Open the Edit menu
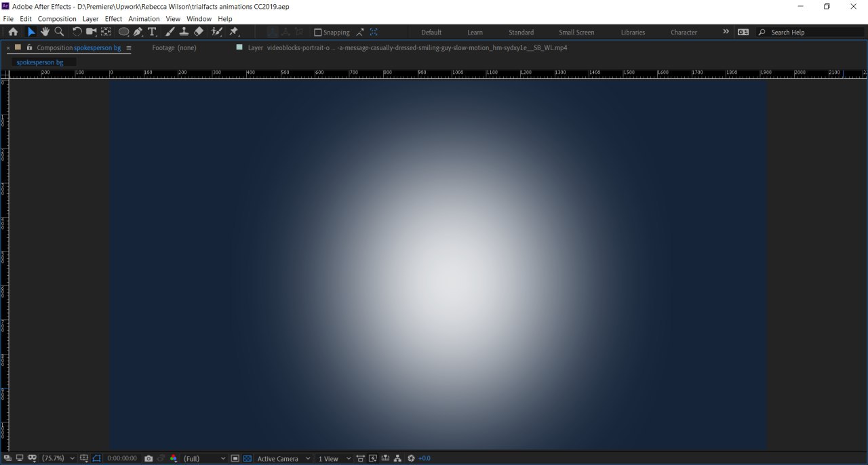 click(26, 19)
